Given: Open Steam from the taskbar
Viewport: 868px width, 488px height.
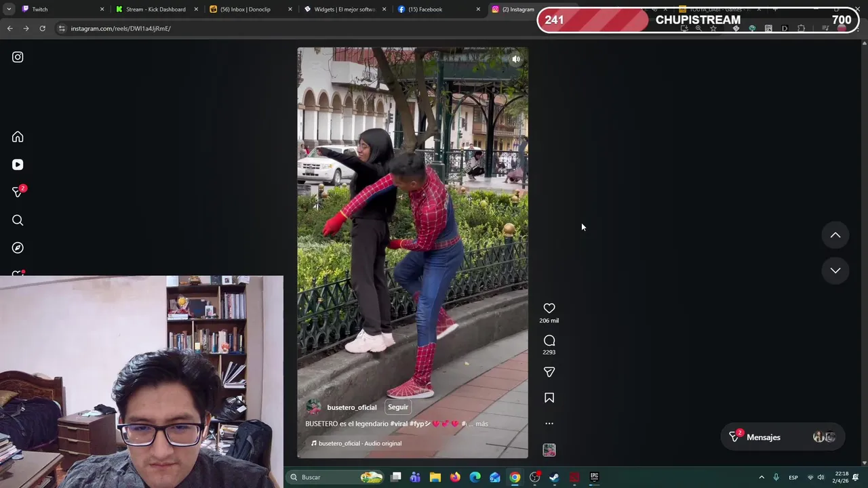Looking at the screenshot, I should [x=554, y=477].
